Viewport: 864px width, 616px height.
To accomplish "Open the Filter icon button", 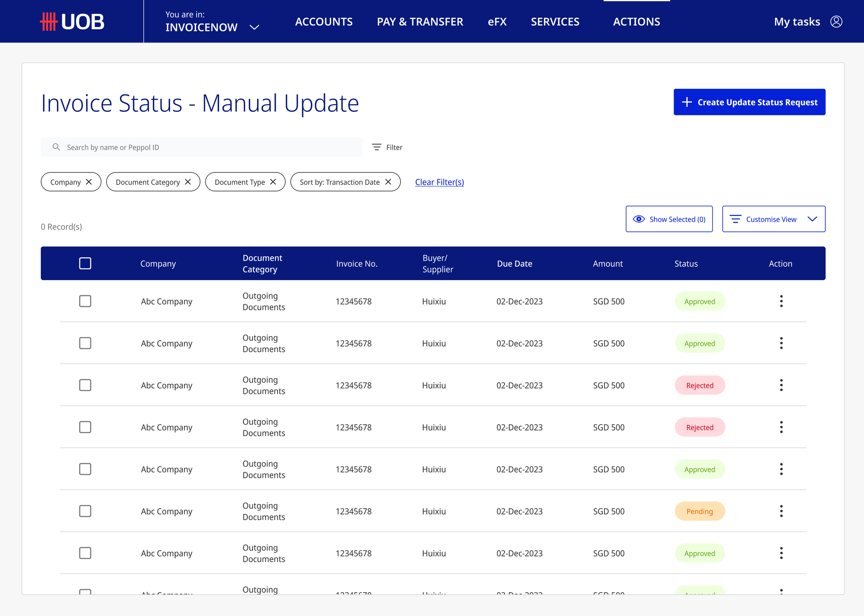I will point(376,147).
